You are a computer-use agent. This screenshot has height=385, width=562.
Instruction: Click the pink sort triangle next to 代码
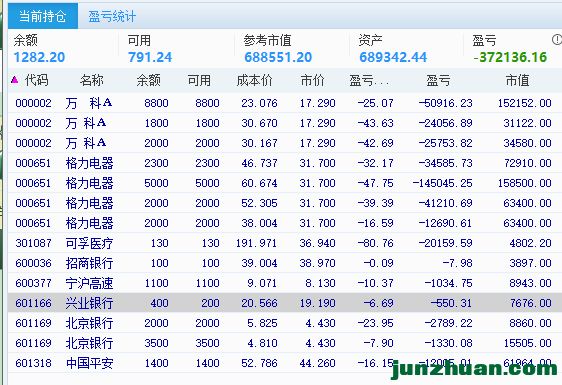tap(14, 80)
